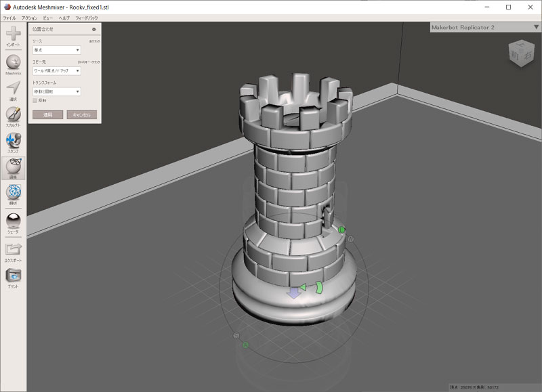Open the 解析 (Analysis) tool
Viewport: 542px width, 392px height.
[x=13, y=193]
